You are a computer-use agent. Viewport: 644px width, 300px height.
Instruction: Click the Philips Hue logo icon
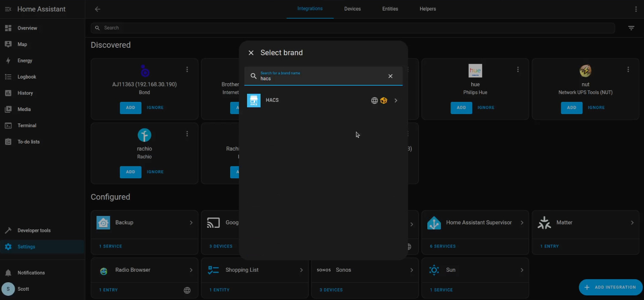(475, 71)
